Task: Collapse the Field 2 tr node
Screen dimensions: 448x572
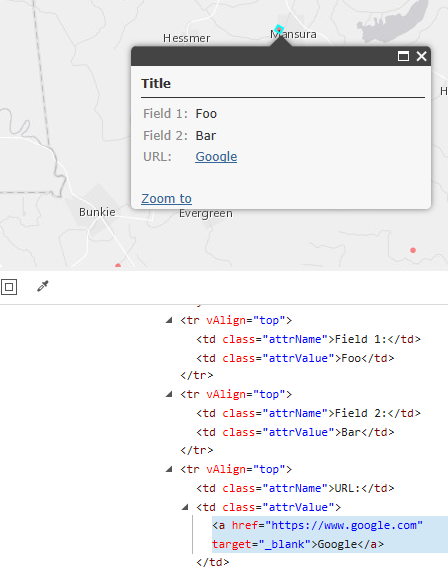Action: 169,394
